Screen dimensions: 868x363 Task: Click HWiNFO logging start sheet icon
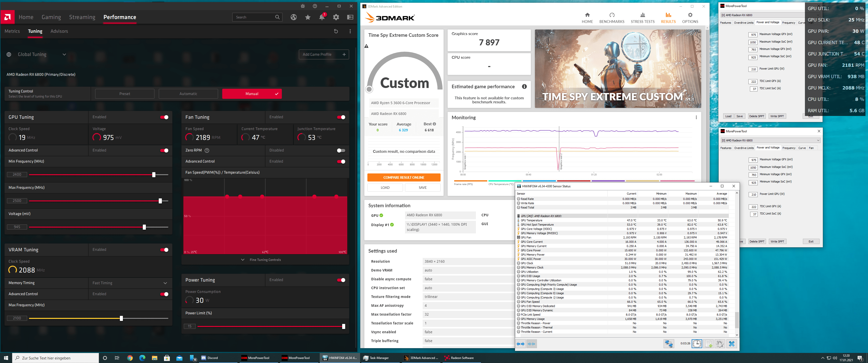tap(708, 344)
